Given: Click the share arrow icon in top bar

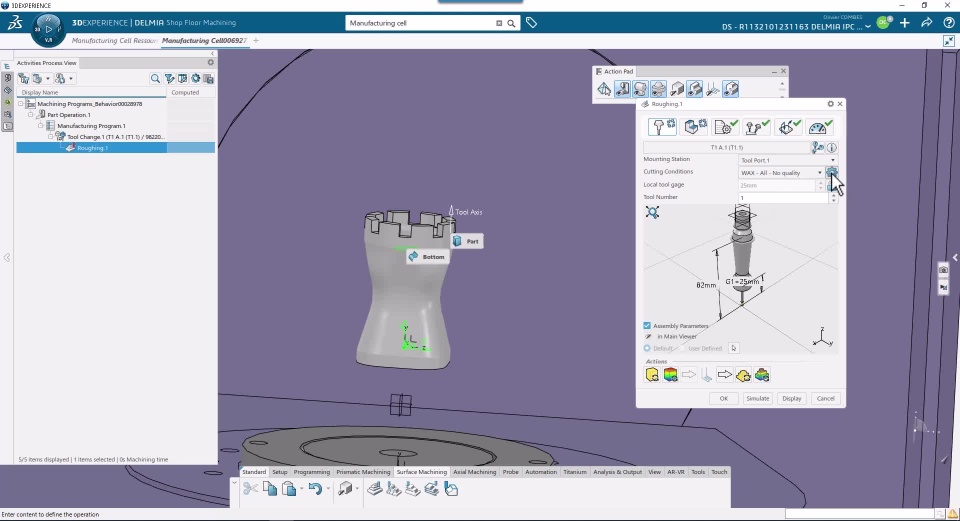Looking at the screenshot, I should click(x=926, y=23).
